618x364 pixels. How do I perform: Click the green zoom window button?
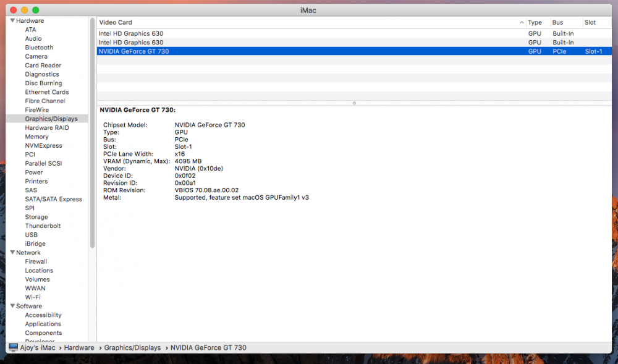pos(35,10)
